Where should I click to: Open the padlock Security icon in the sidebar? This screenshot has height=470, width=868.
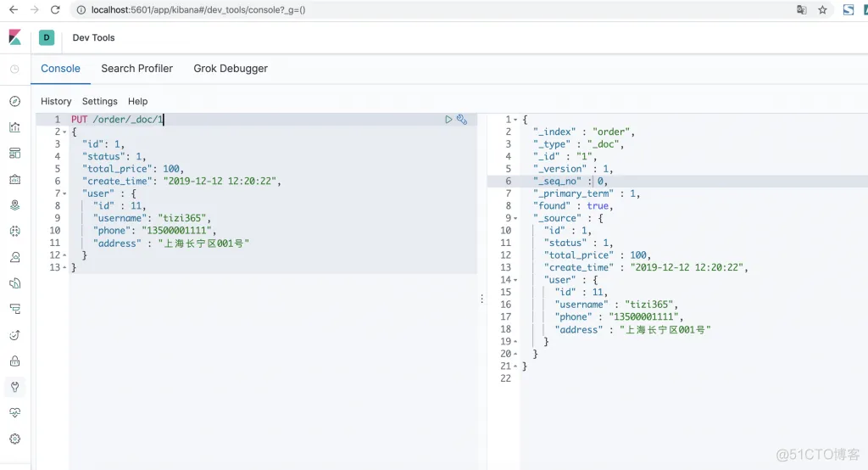[14, 361]
